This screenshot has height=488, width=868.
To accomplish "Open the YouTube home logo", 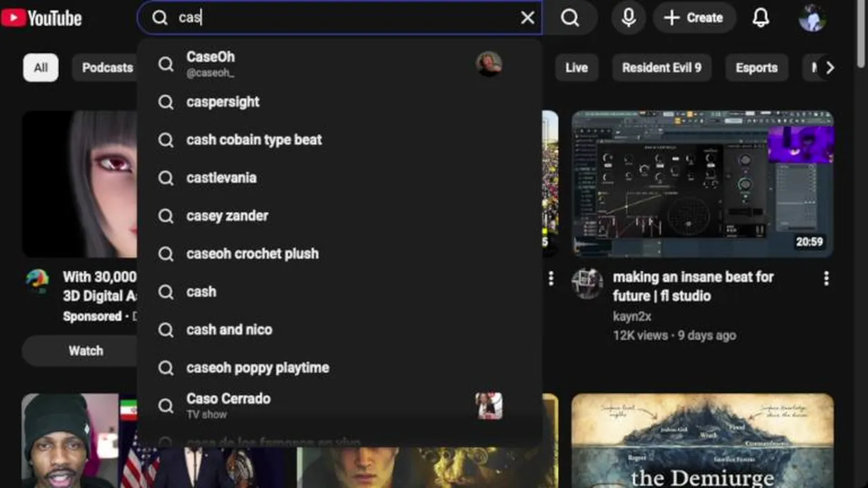I will coord(41,18).
